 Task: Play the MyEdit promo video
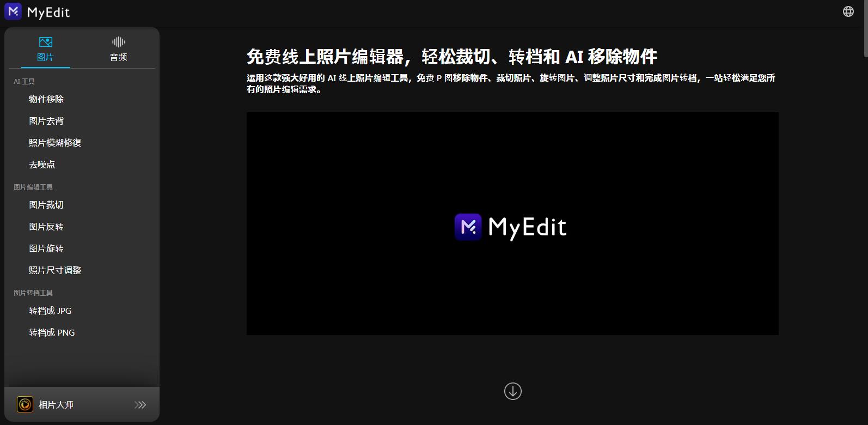tap(512, 224)
